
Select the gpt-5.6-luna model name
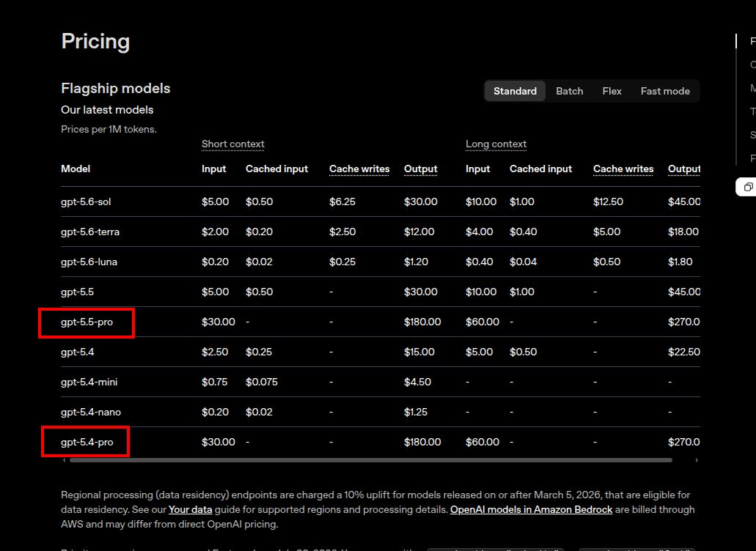pos(89,262)
